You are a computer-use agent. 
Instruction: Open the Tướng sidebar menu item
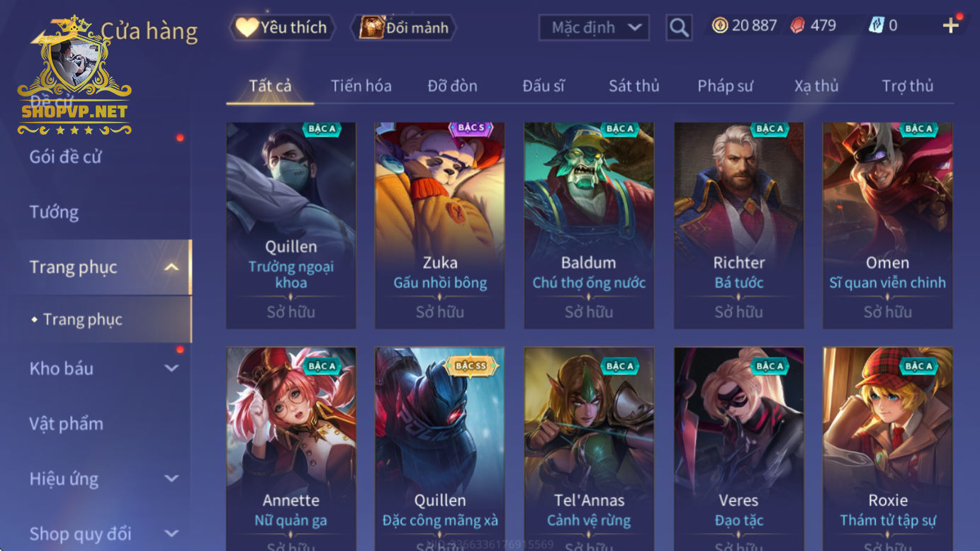pos(54,212)
